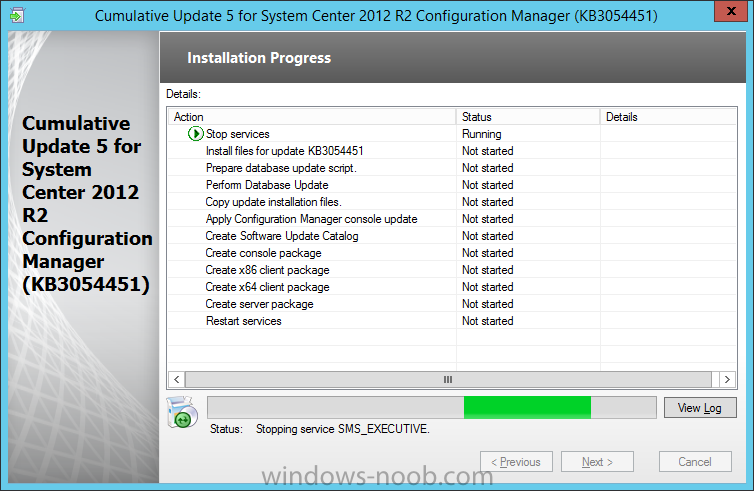Click the scroll left arrow of the details list
754x491 pixels.
click(176, 379)
